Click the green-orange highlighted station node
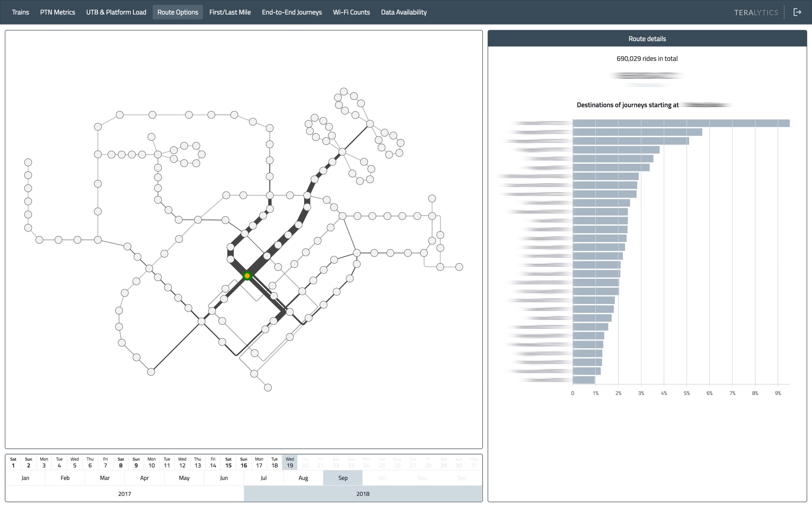The height and width of the screenshot is (507, 812). tap(247, 276)
